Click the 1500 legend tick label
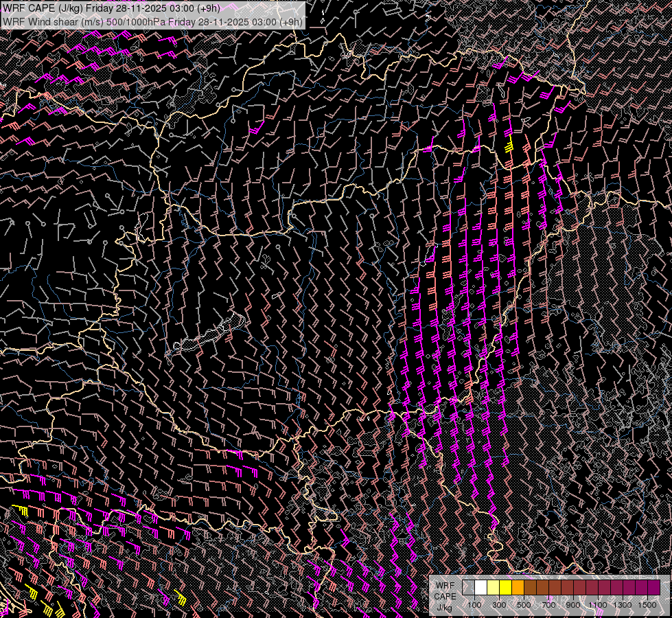 click(647, 605)
